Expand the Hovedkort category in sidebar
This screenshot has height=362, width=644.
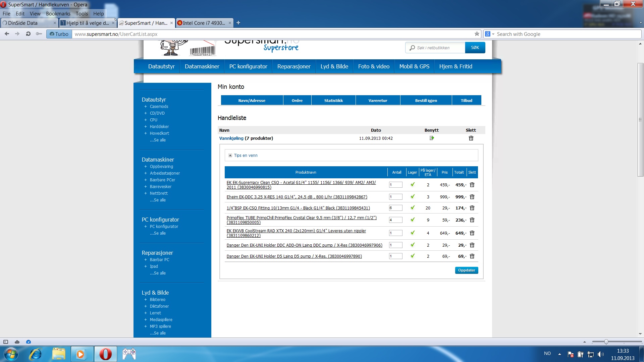pyautogui.click(x=146, y=133)
